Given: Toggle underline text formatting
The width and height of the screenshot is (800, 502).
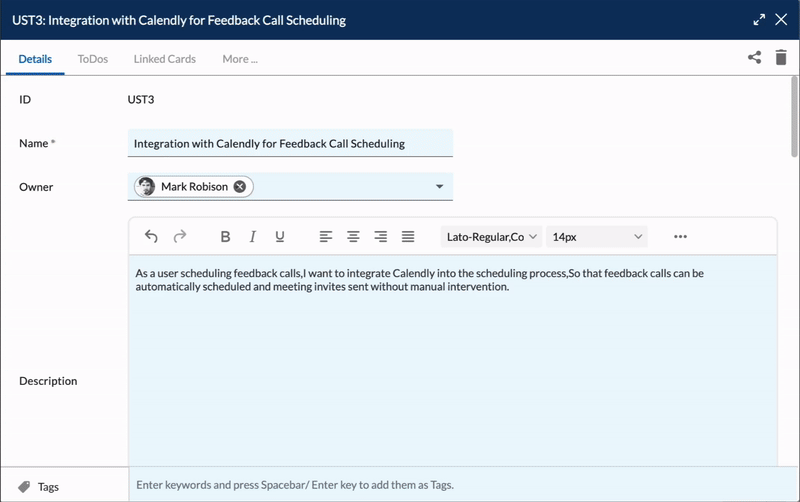Looking at the screenshot, I should (x=280, y=237).
